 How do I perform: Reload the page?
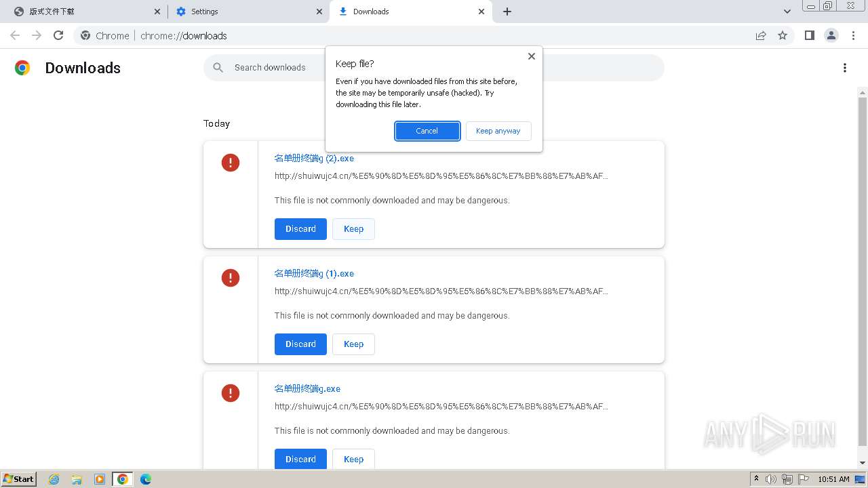click(58, 35)
